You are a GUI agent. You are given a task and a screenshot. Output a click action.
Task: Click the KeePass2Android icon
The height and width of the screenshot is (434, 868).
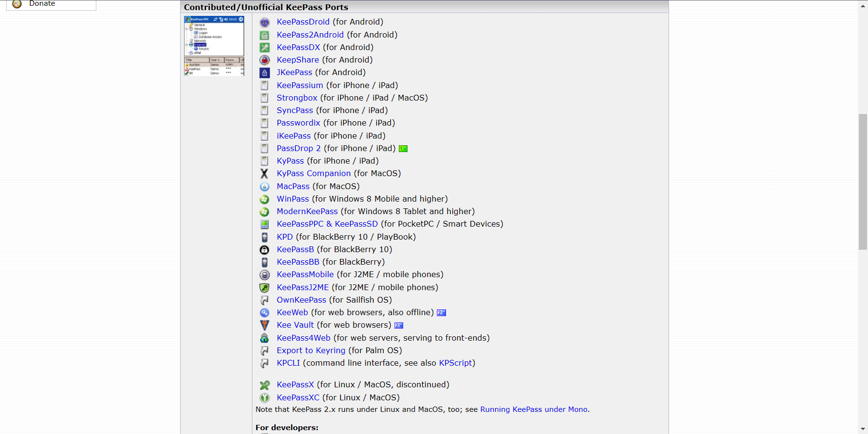(264, 35)
